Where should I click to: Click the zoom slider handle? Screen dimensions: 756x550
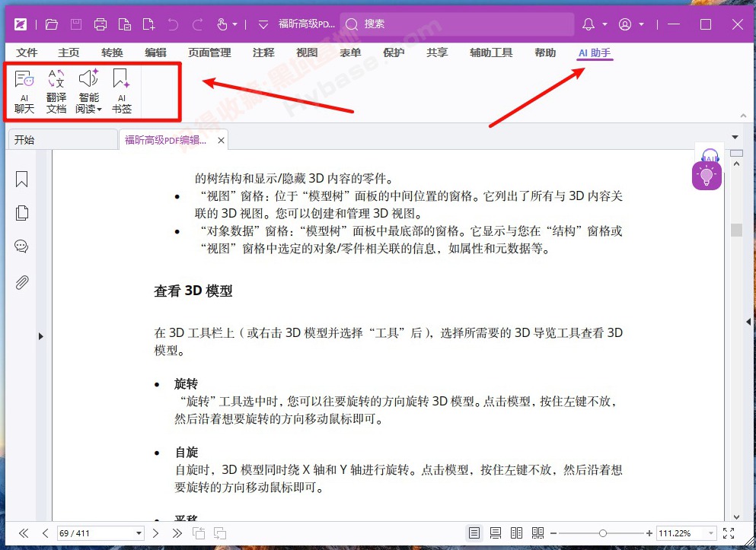[603, 533]
